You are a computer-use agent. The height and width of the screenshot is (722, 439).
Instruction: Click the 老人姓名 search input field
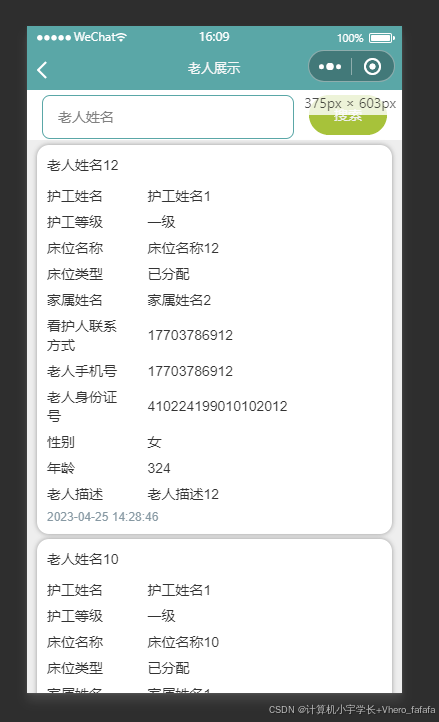click(168, 117)
